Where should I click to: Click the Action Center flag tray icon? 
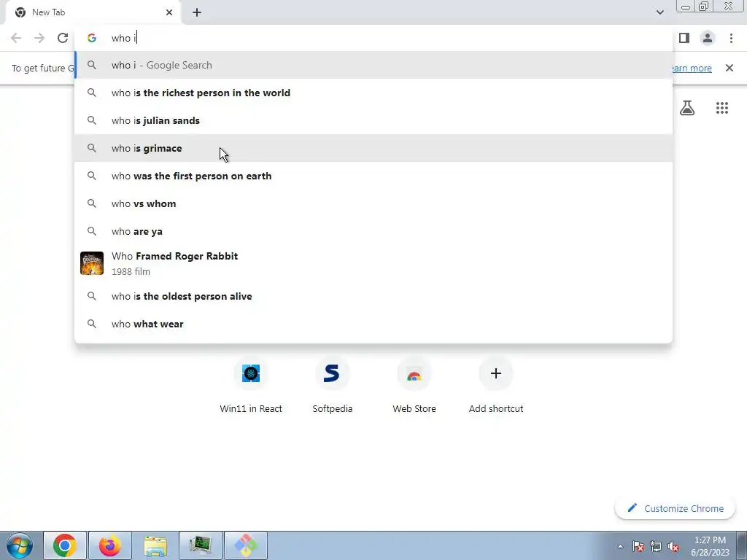(638, 546)
